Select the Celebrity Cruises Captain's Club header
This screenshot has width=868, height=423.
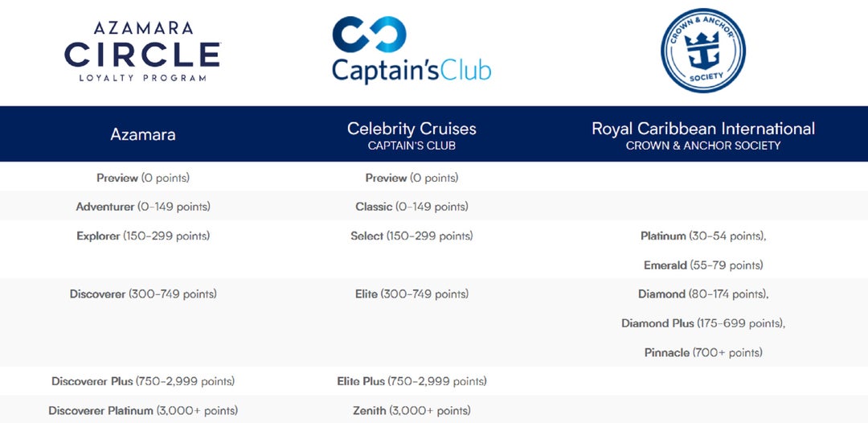(x=411, y=135)
